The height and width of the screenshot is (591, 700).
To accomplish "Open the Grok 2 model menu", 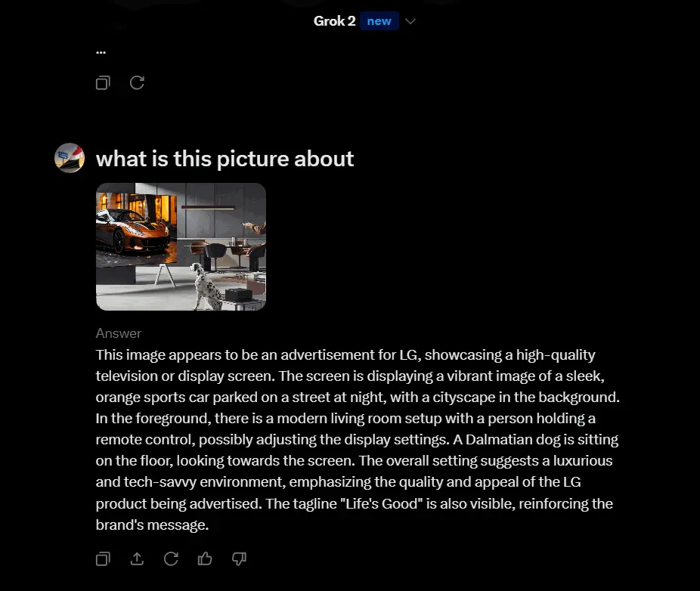I will [x=334, y=21].
